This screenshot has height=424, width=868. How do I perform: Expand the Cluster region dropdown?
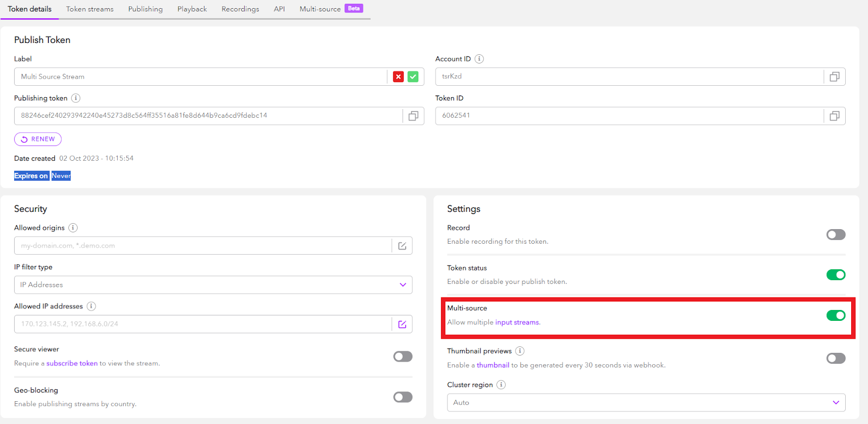tap(646, 403)
